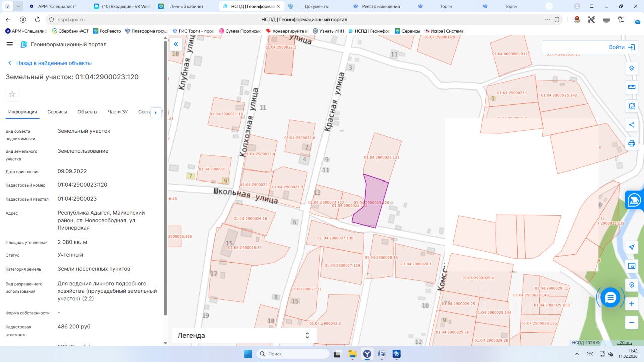Activate the ruler measurement tool
The height and width of the screenshot is (362, 644).
632,87
